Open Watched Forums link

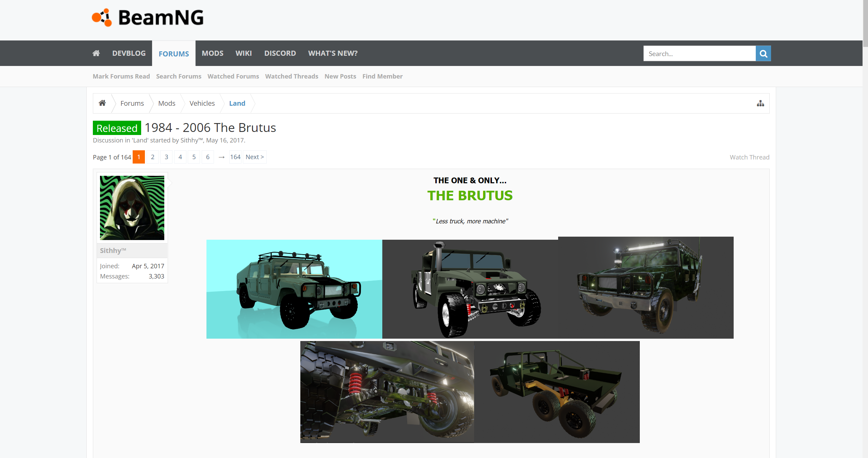click(233, 76)
